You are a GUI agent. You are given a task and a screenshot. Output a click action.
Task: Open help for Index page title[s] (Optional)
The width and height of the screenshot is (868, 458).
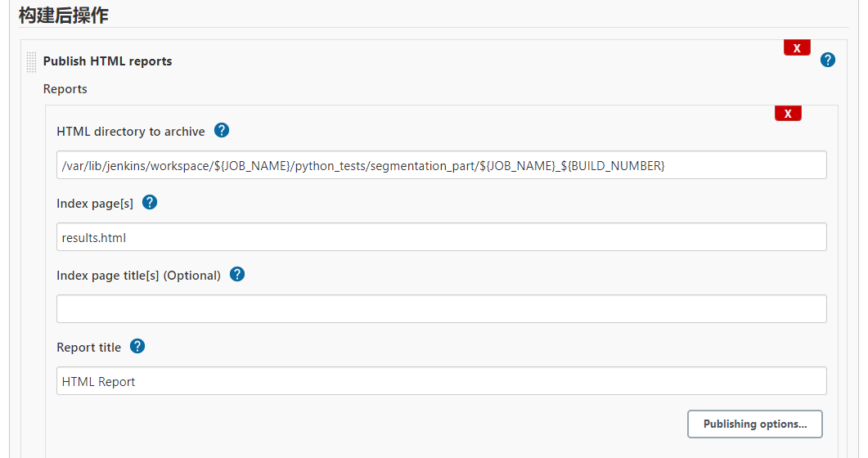point(236,274)
